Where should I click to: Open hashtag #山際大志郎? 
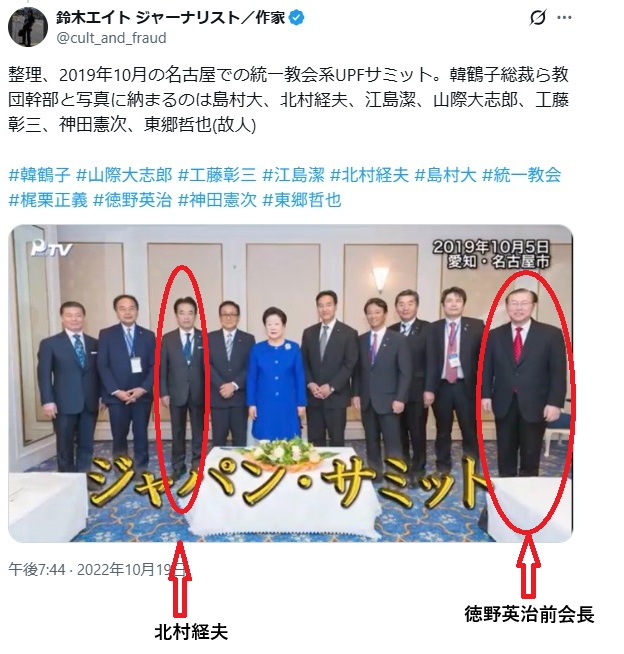[124, 175]
